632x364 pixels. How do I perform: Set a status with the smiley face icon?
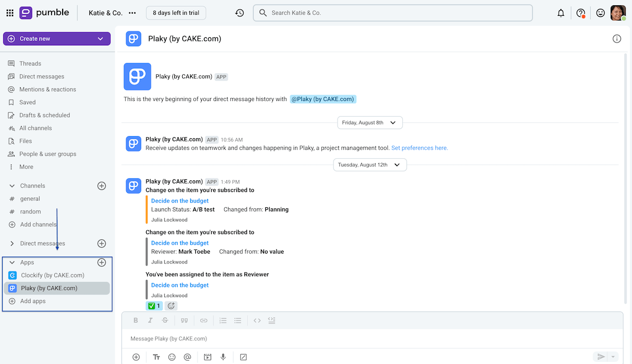click(600, 13)
